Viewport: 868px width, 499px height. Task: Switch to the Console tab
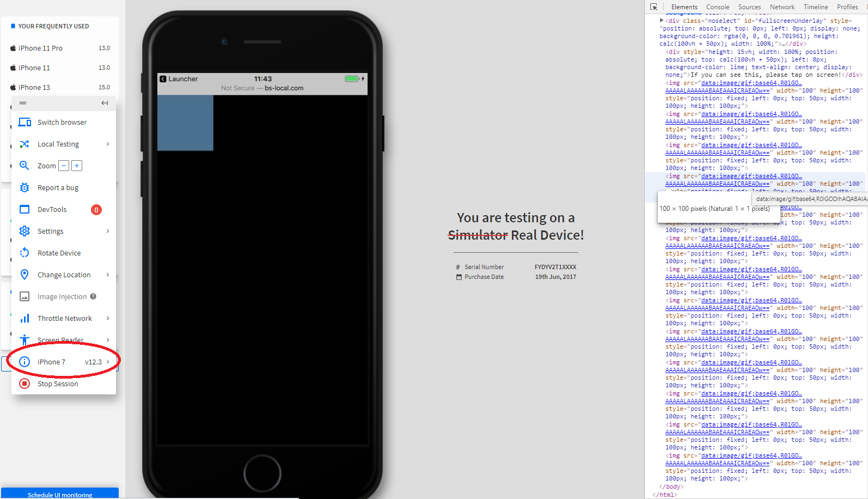click(x=718, y=7)
